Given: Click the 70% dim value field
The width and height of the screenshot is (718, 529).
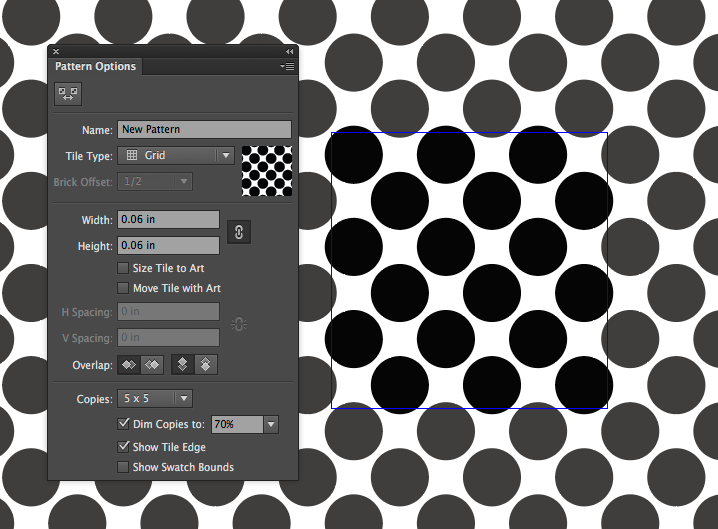Looking at the screenshot, I should (237, 425).
